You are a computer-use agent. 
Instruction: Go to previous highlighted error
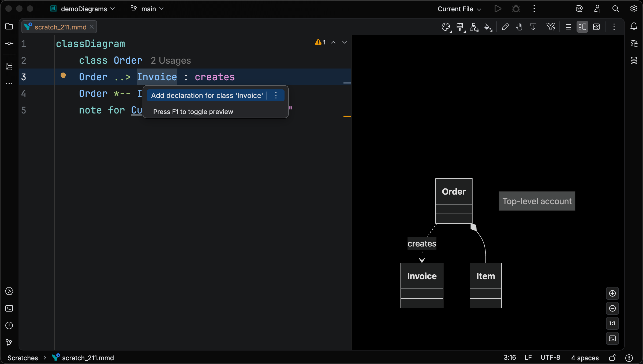tap(333, 42)
